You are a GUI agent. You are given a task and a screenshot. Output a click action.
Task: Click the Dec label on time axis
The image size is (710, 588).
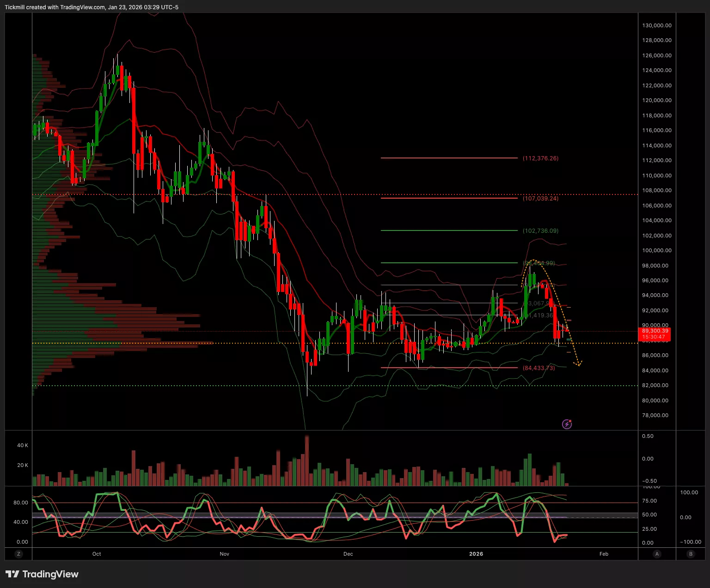point(348,554)
